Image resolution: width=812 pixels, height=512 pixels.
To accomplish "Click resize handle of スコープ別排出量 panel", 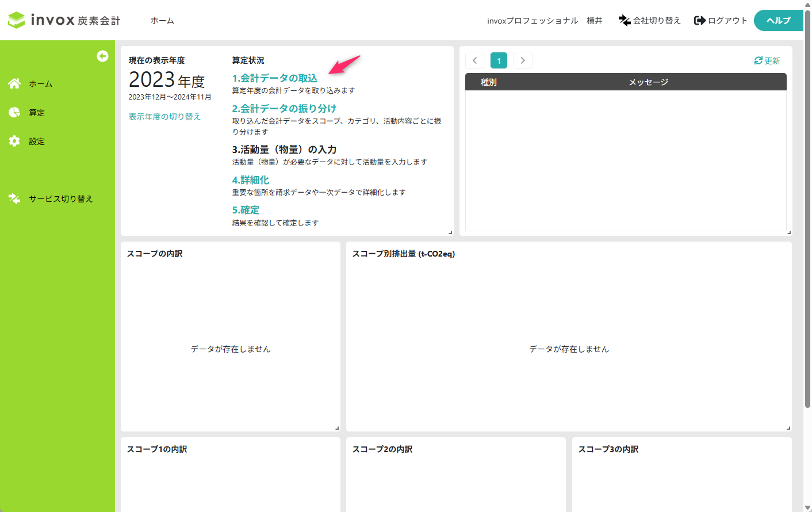I will [x=788, y=428].
